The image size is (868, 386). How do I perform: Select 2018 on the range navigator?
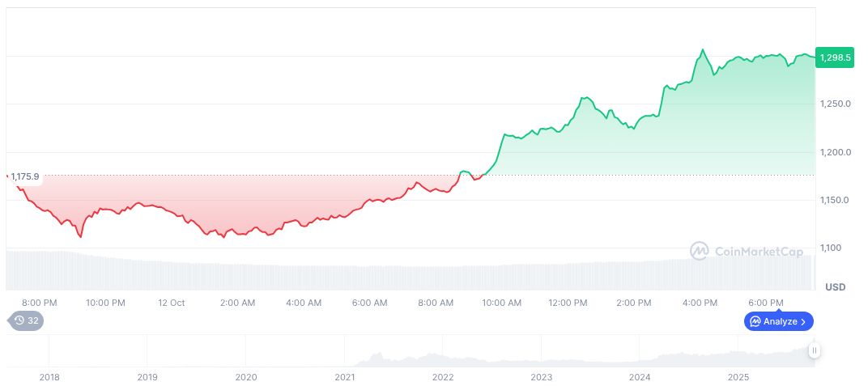(x=49, y=377)
